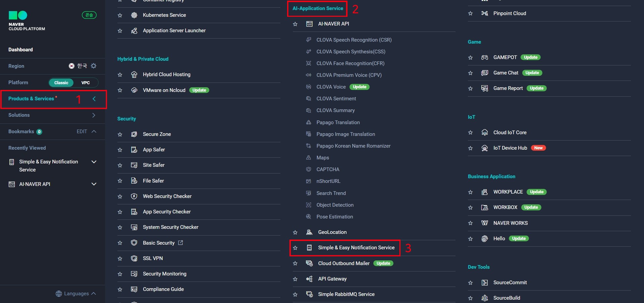The height and width of the screenshot is (303, 644).
Task: Click the Pinpoint Cloud icon
Action: pos(485,13)
